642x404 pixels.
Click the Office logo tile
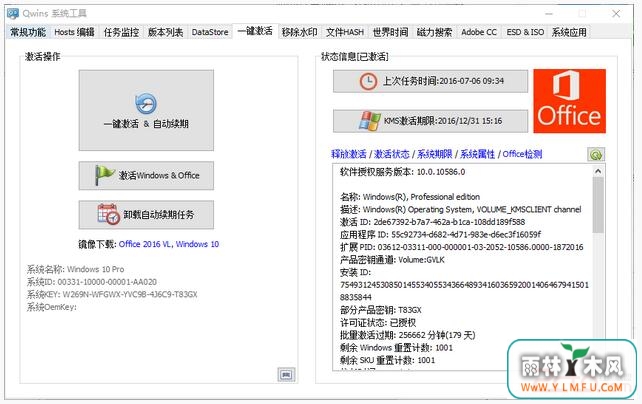click(570, 101)
